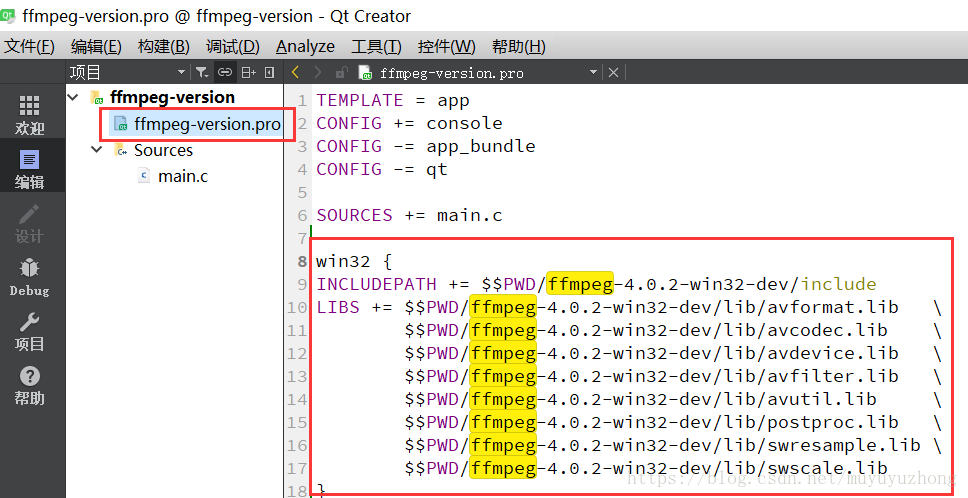Click the Qt Creator title bar icon
968x498 pixels.
[7, 15]
